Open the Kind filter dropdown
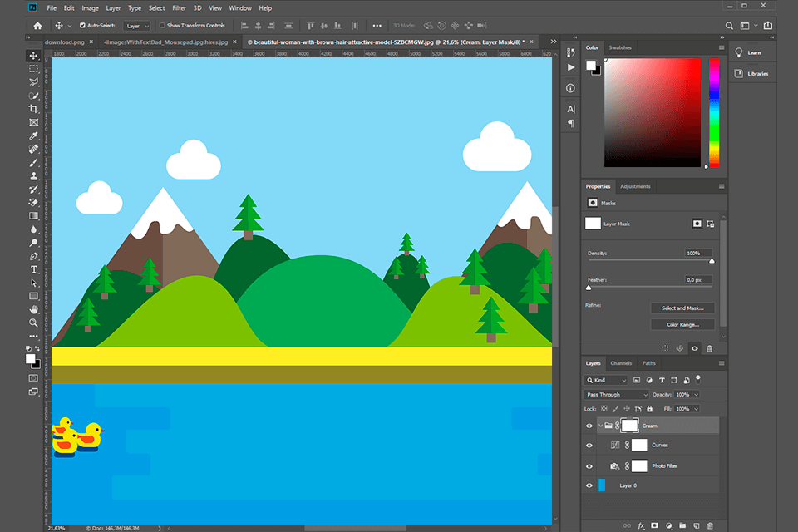 click(606, 380)
